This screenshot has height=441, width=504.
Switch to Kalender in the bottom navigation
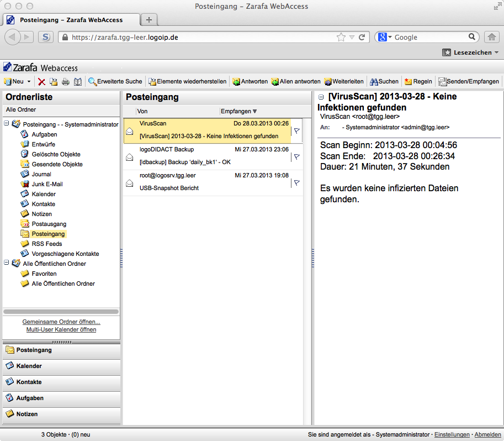click(x=61, y=366)
